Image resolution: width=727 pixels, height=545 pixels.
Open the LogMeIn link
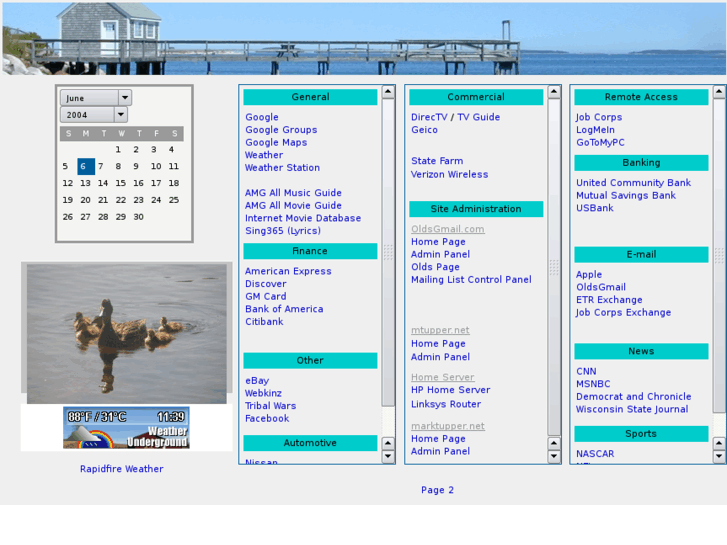click(x=595, y=130)
